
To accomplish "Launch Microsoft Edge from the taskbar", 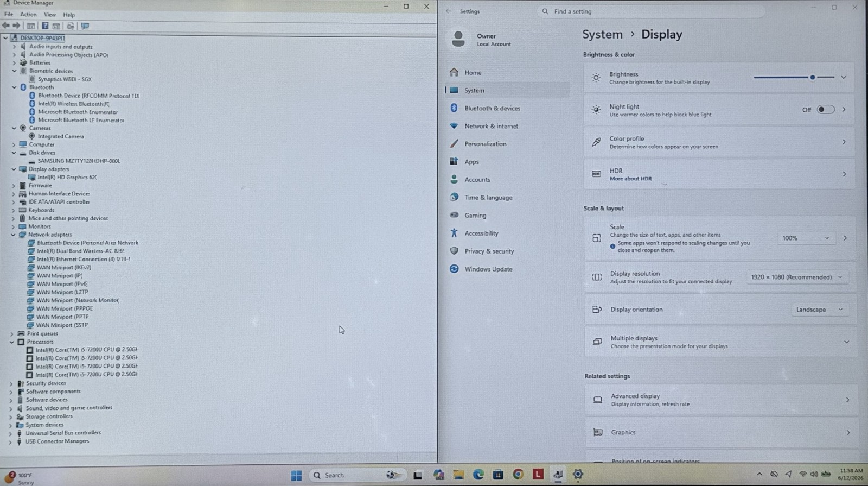I will (x=478, y=475).
